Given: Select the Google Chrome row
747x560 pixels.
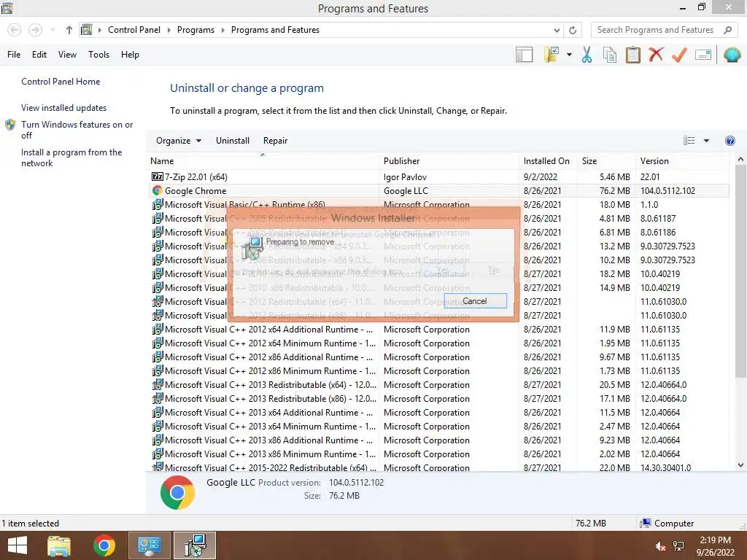Looking at the screenshot, I should tap(438, 190).
